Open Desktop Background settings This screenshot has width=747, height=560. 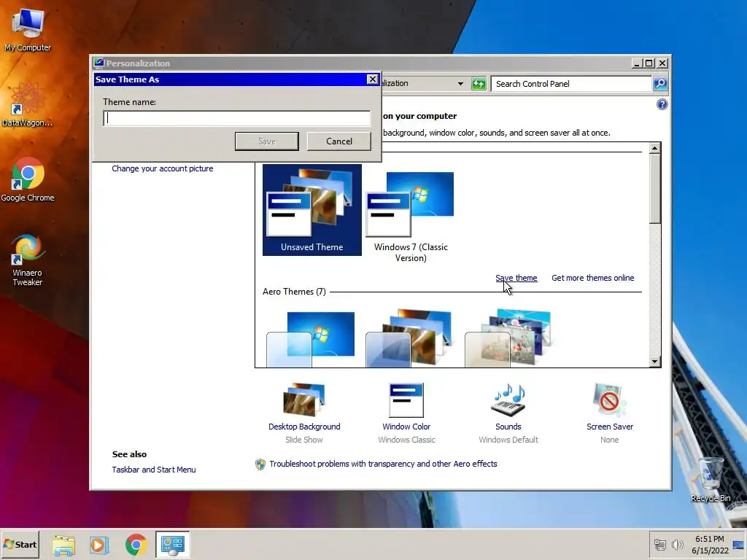pos(304,413)
